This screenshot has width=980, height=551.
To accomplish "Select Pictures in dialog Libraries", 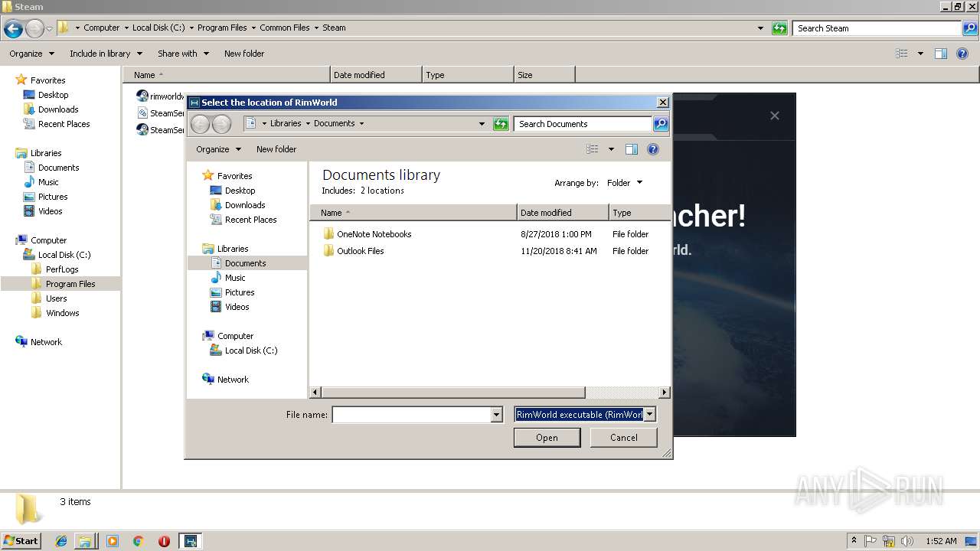I will coord(240,292).
